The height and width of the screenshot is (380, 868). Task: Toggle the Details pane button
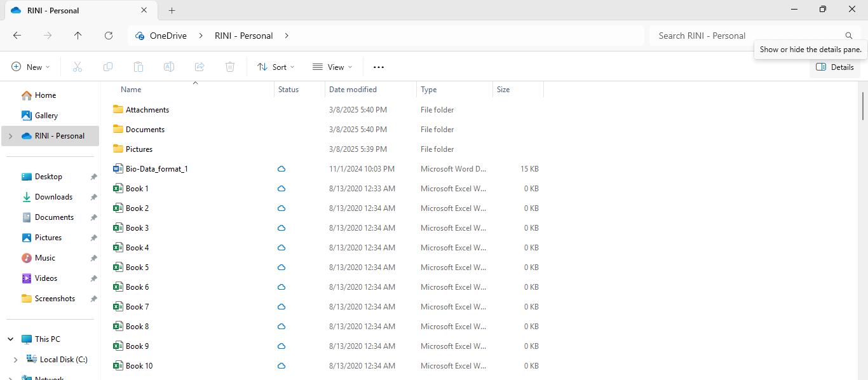coord(835,67)
